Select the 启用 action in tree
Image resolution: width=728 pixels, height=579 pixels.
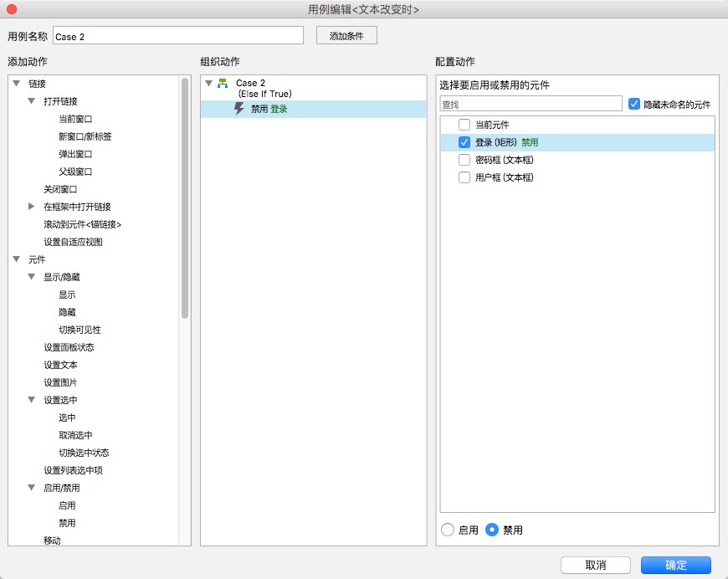click(x=67, y=505)
